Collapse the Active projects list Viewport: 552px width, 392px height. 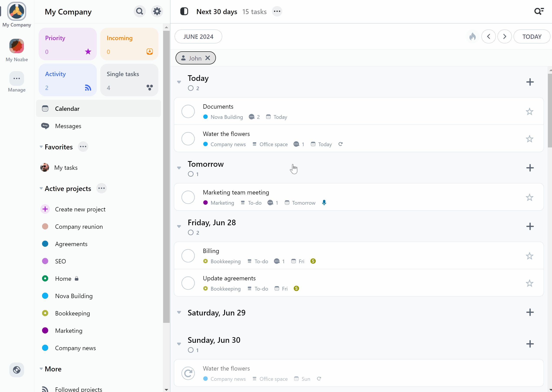pyautogui.click(x=41, y=188)
